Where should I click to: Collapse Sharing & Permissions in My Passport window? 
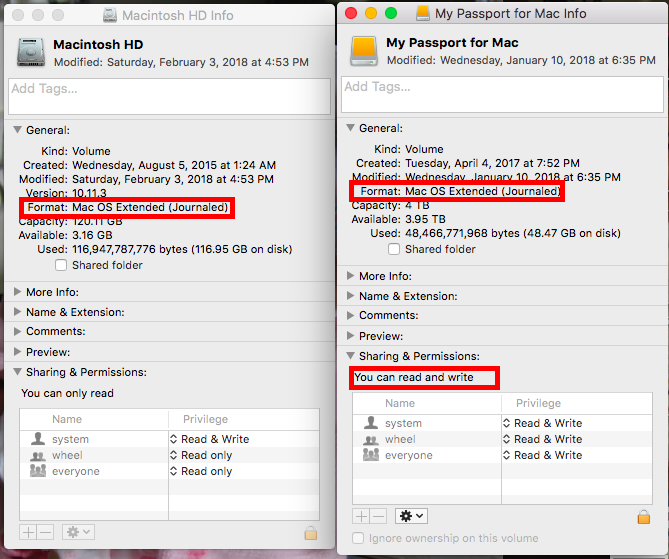(350, 355)
